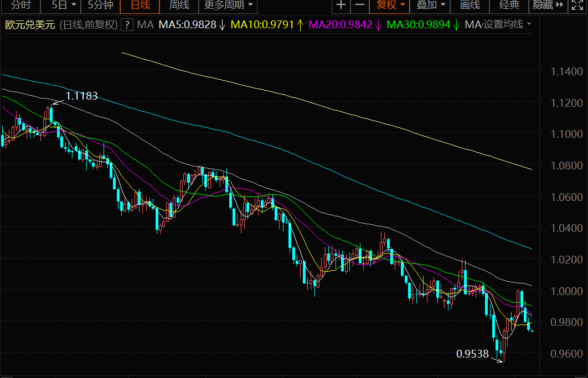Click the MA20:0.9842 value
588x378 pixels.
[x=341, y=25]
